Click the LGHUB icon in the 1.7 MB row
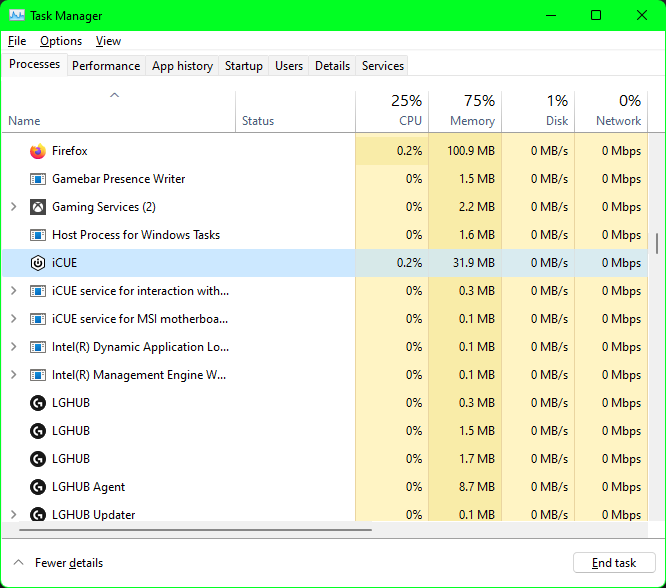Image resolution: width=666 pixels, height=588 pixels. click(38, 459)
